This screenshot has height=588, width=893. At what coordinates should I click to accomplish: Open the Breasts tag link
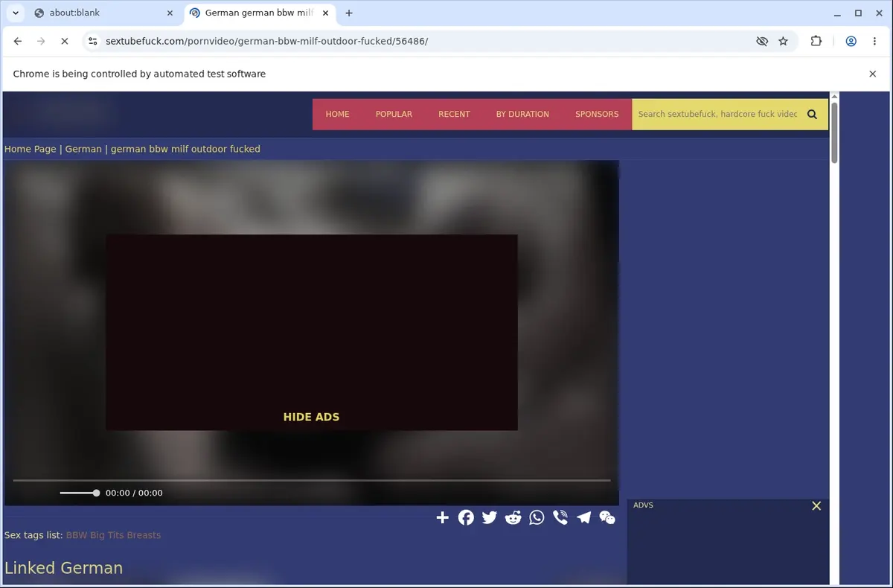coord(144,535)
